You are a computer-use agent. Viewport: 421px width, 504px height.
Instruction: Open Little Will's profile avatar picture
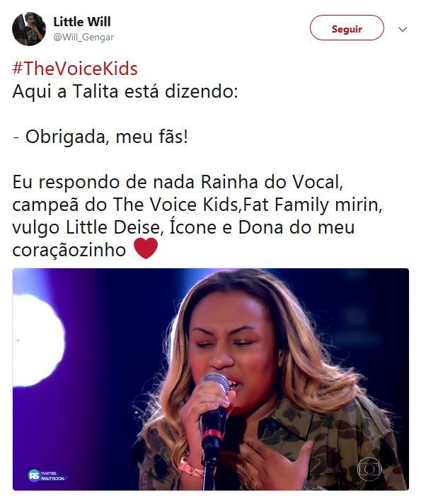(x=29, y=29)
